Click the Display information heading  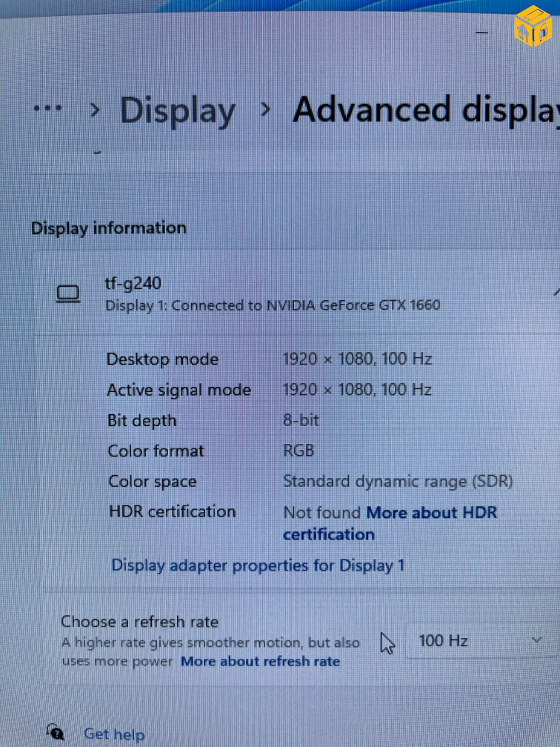point(109,228)
